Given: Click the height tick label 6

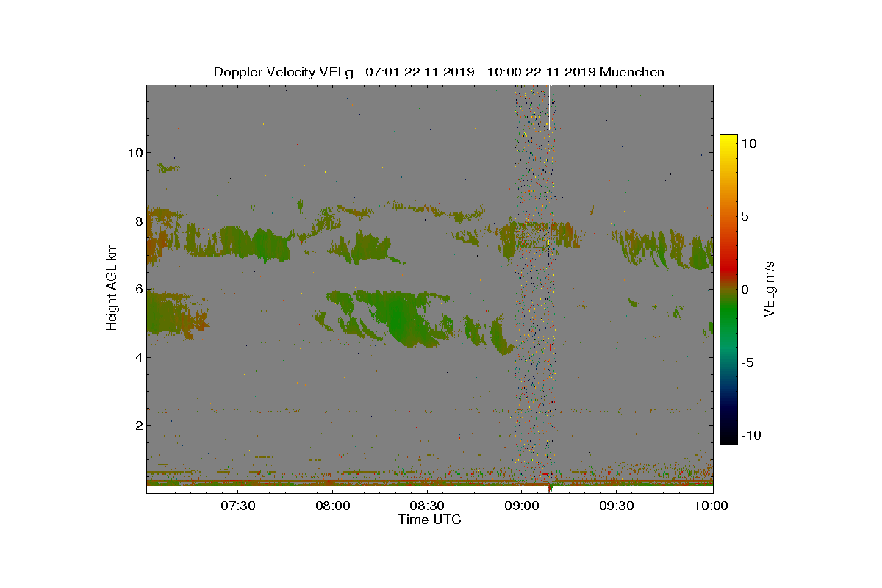Looking at the screenshot, I should click(137, 290).
